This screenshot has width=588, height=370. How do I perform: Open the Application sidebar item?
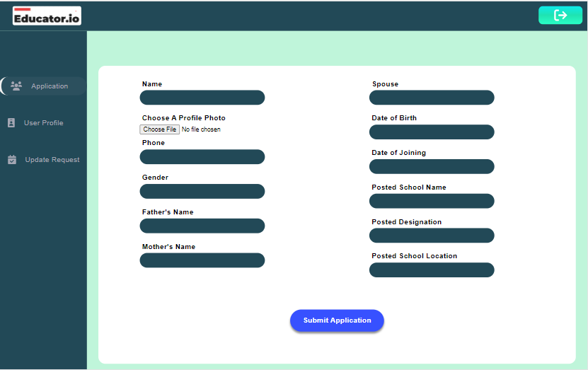pyautogui.click(x=43, y=86)
